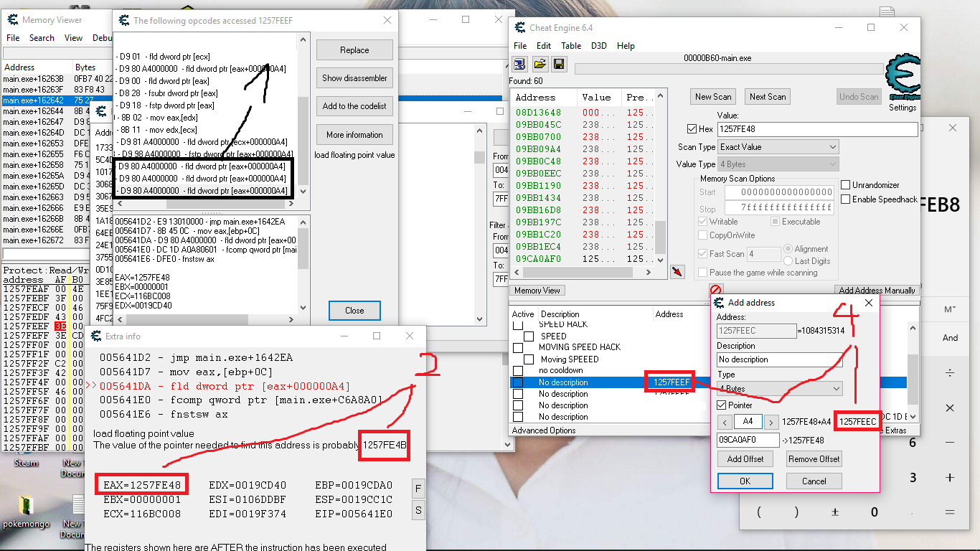Click the plus key in Calculator
Image resolution: width=980 pixels, height=551 pixels.
[x=950, y=478]
